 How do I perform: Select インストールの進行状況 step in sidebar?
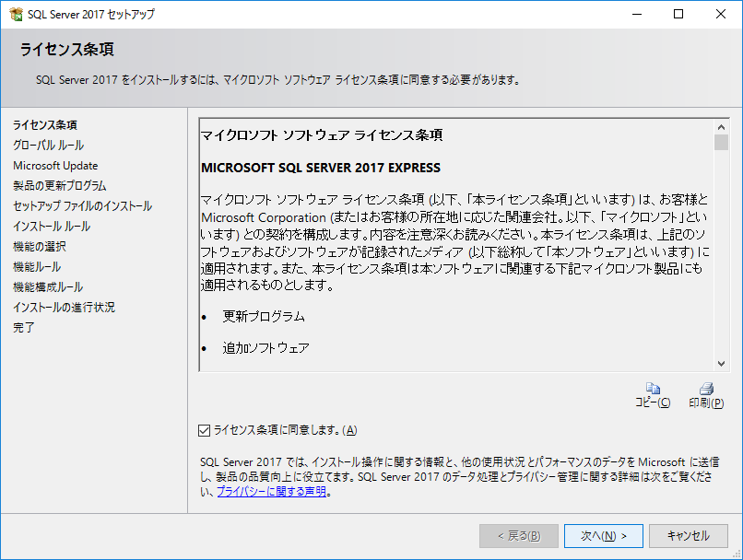click(x=64, y=308)
